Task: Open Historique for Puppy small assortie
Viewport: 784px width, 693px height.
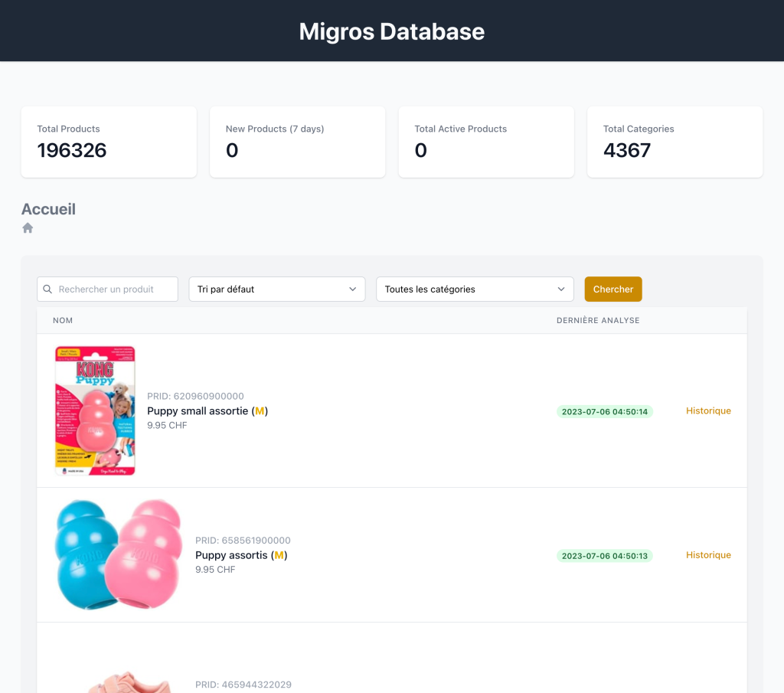Action: (708, 411)
